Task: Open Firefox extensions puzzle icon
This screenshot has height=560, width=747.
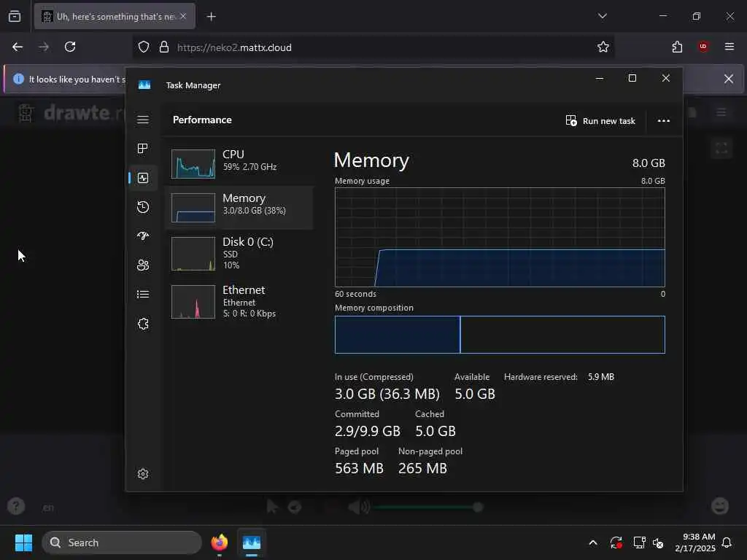Action: coord(677,47)
